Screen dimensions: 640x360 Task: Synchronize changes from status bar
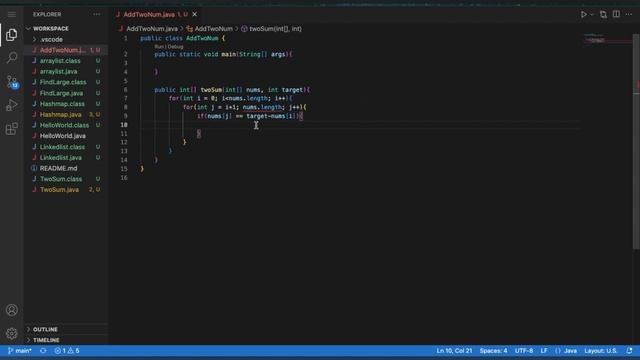pos(43,351)
